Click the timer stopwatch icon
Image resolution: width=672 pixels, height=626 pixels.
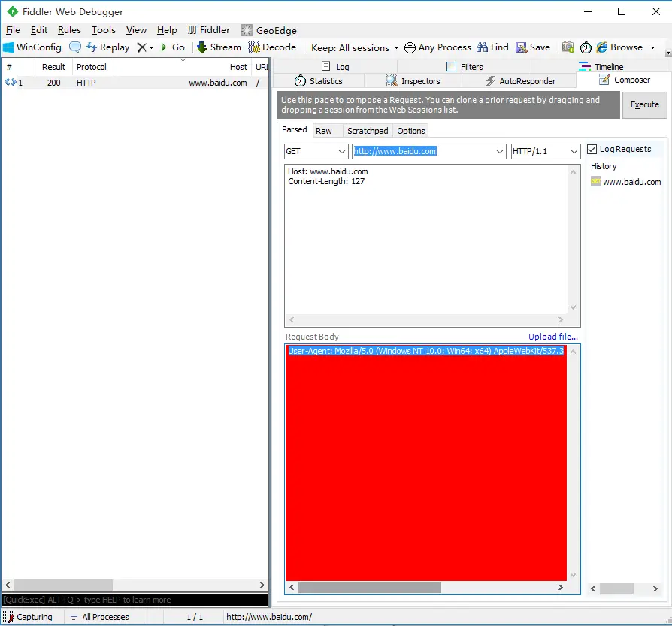(x=586, y=47)
